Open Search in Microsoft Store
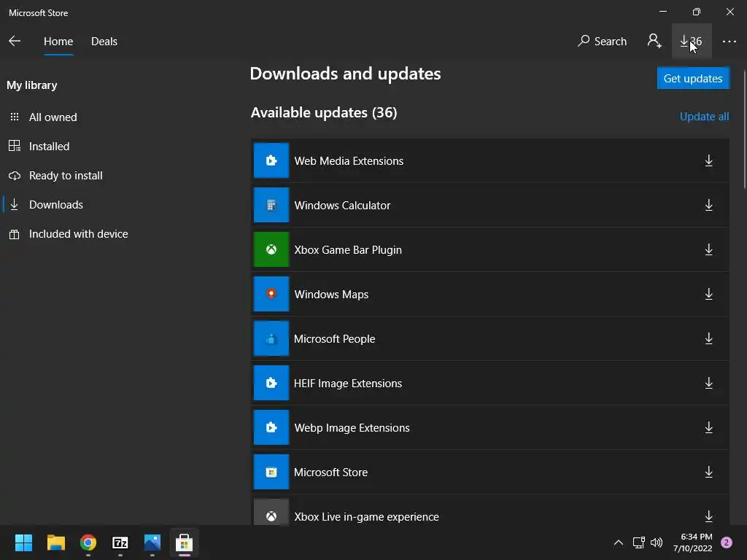747x560 pixels. tap(602, 42)
